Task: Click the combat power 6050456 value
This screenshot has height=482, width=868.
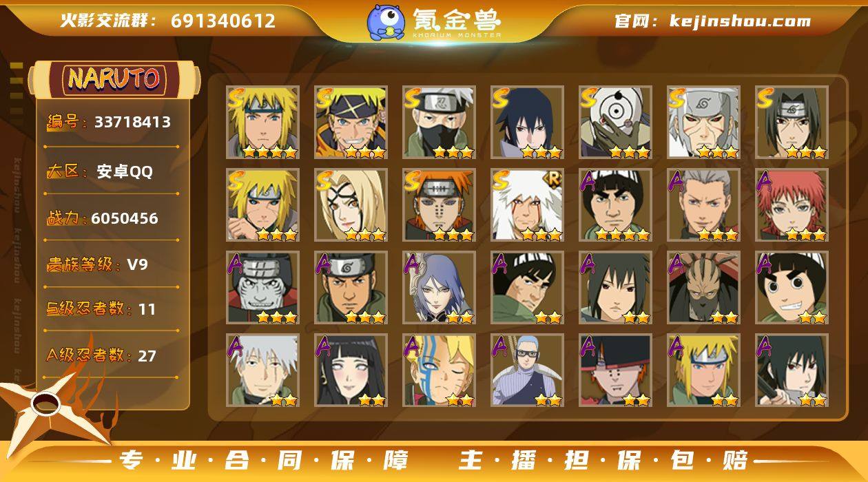Action: click(x=125, y=218)
